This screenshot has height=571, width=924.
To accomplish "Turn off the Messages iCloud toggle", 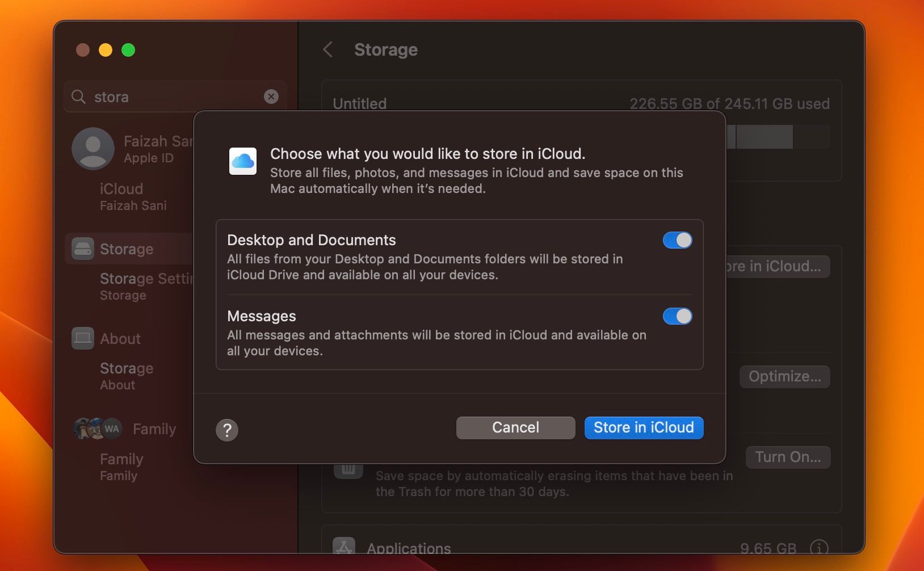I will 677,316.
